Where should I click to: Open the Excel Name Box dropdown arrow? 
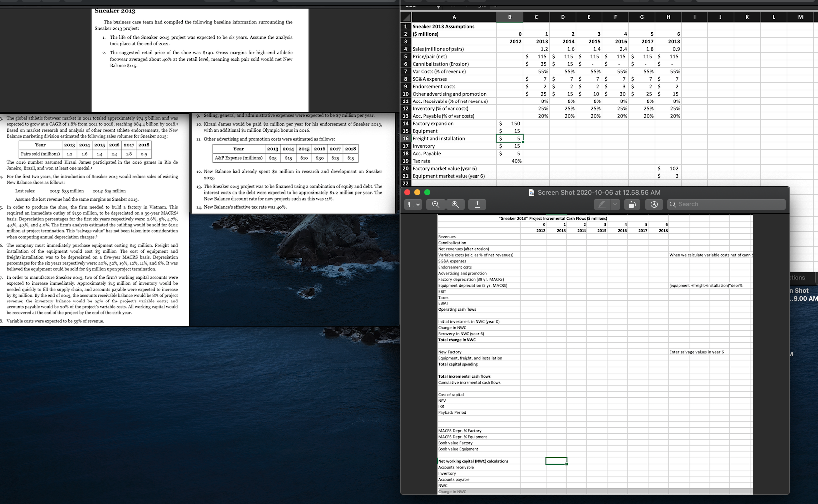(x=438, y=7)
